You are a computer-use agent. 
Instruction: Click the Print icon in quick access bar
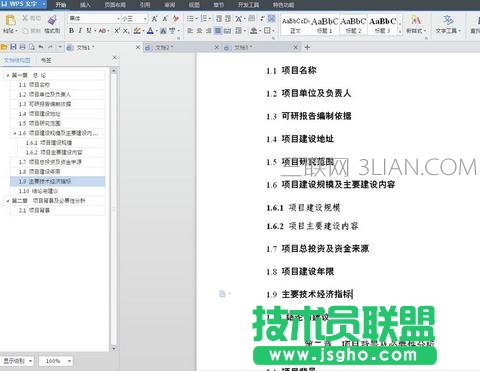22,47
